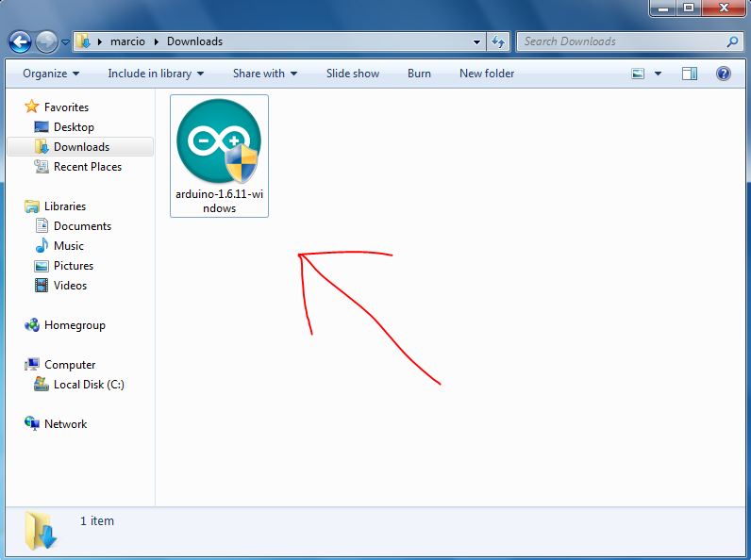
Task: Select Favorites in the navigation pane
Action: (66, 107)
